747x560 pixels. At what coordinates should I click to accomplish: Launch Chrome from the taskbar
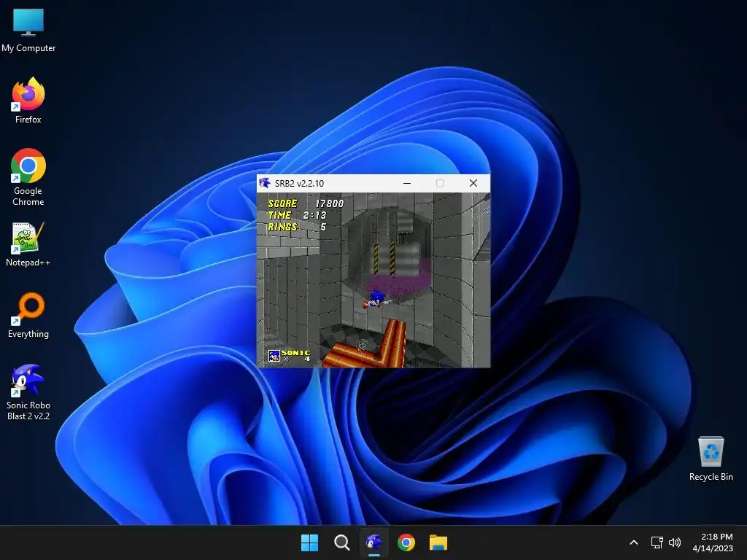point(406,542)
